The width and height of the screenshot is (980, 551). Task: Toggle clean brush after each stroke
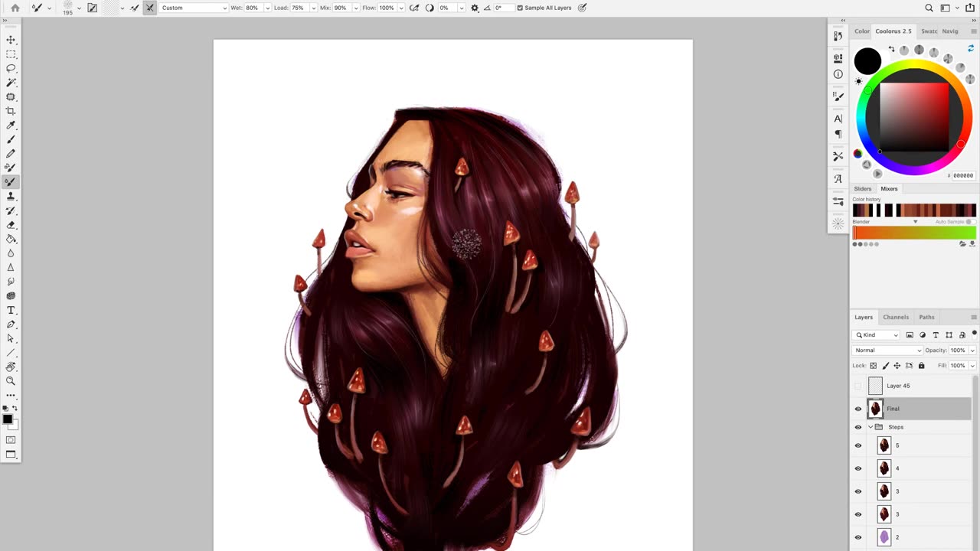click(x=149, y=8)
